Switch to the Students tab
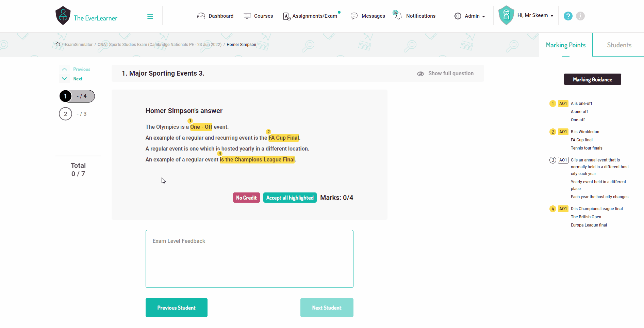Viewport: 644px width, 328px height. (619, 45)
